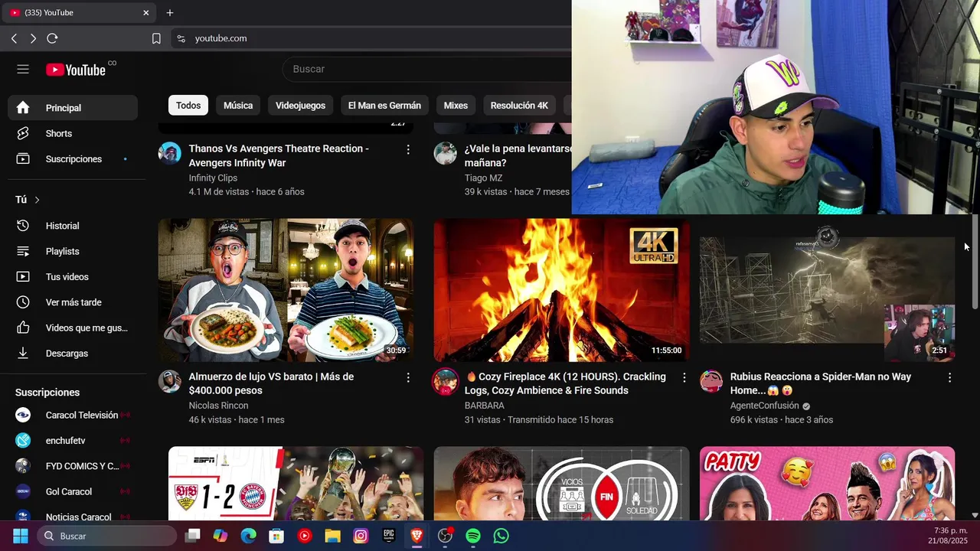Play the PATTY pink thumbnail video

827,484
